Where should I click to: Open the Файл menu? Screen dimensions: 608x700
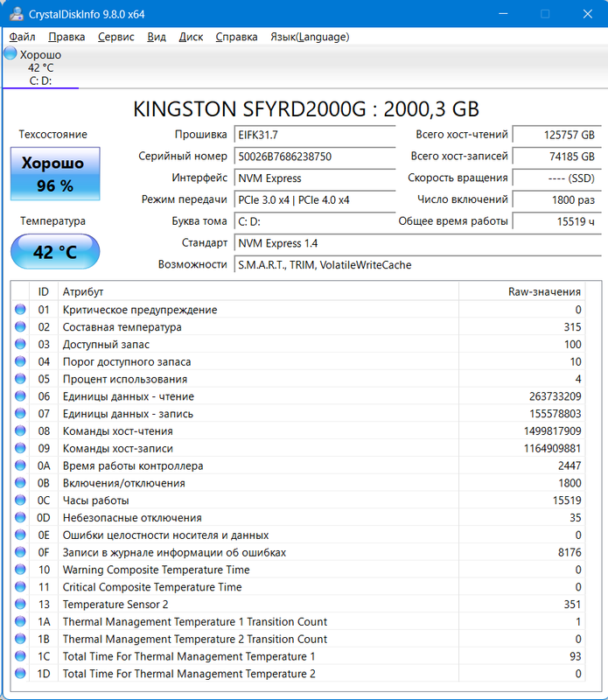tap(23, 37)
